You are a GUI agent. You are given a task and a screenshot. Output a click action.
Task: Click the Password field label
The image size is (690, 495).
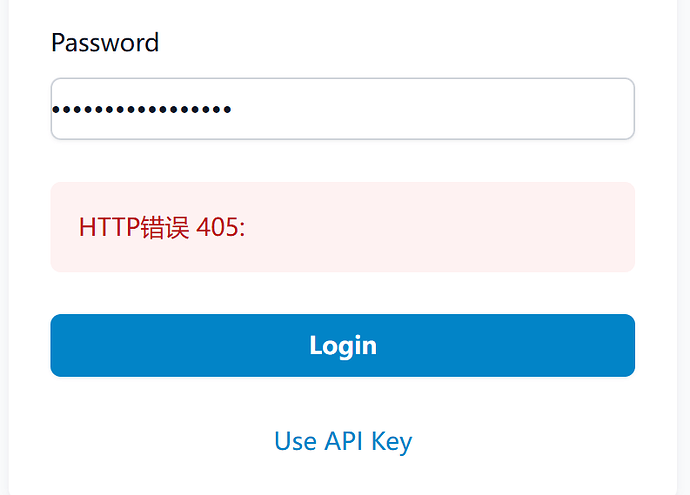click(105, 43)
